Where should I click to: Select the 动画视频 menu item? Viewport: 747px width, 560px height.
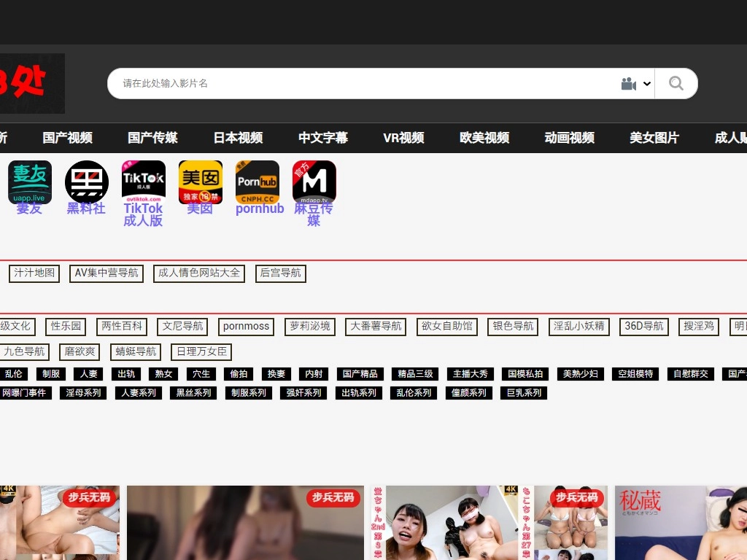click(x=569, y=138)
